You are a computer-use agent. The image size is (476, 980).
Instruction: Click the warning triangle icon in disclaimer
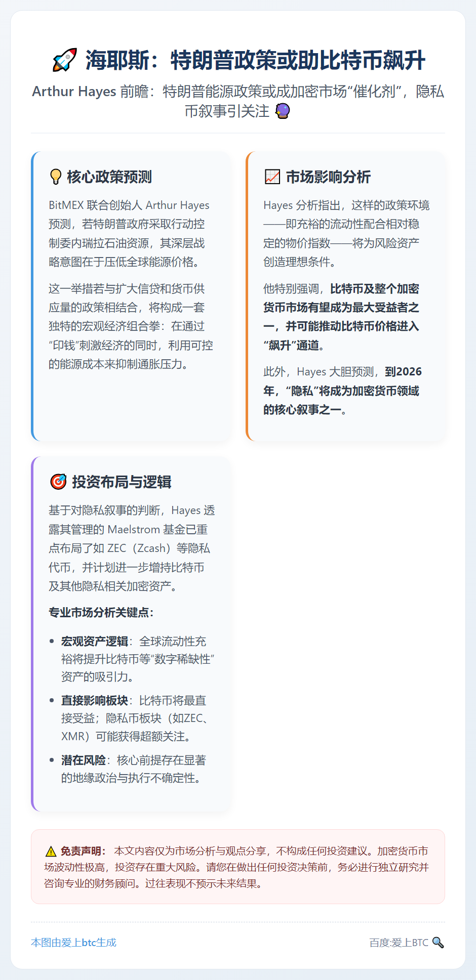[x=51, y=851]
